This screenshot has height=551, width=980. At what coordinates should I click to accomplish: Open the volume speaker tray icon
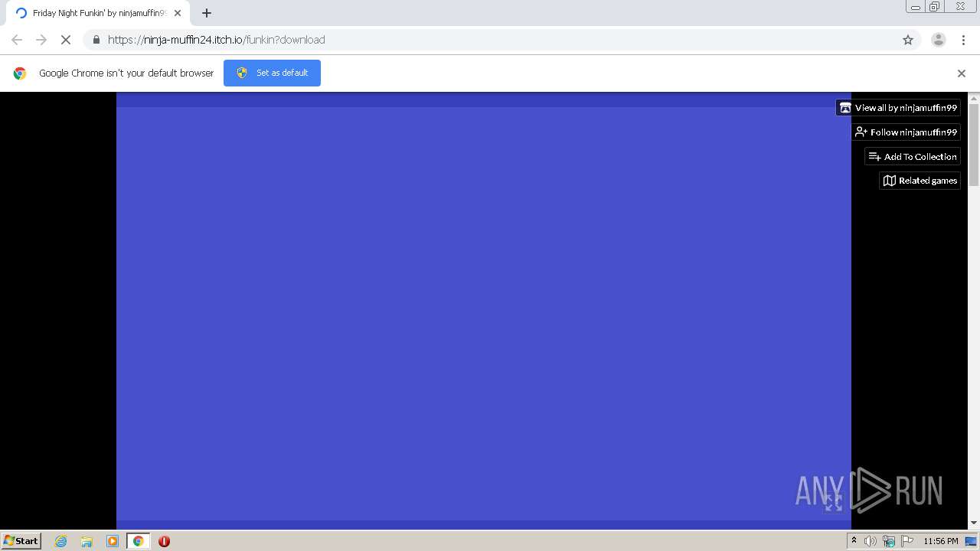871,541
